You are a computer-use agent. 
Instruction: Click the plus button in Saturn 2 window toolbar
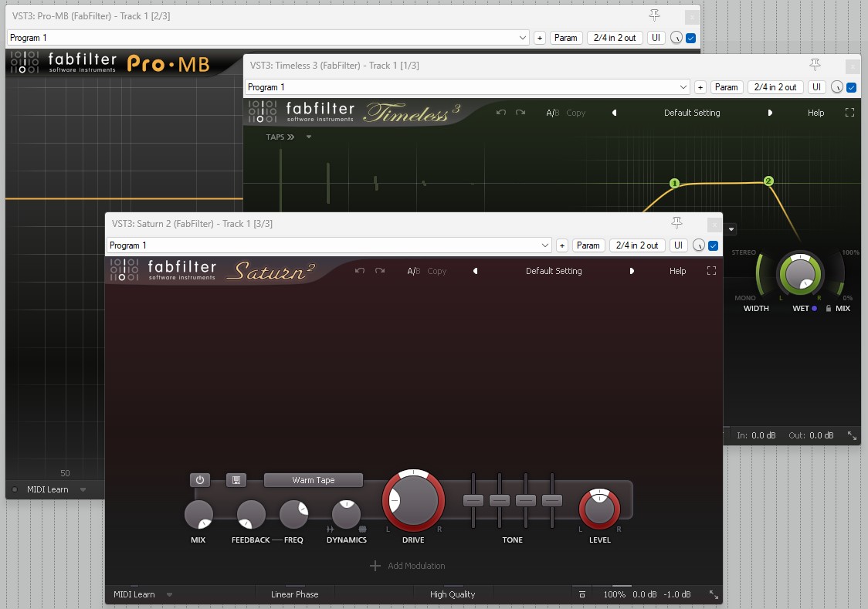tap(562, 245)
